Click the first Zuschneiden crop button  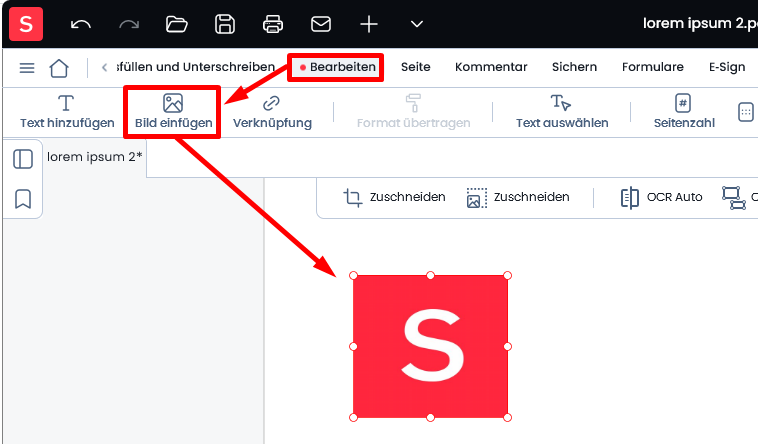coord(394,197)
